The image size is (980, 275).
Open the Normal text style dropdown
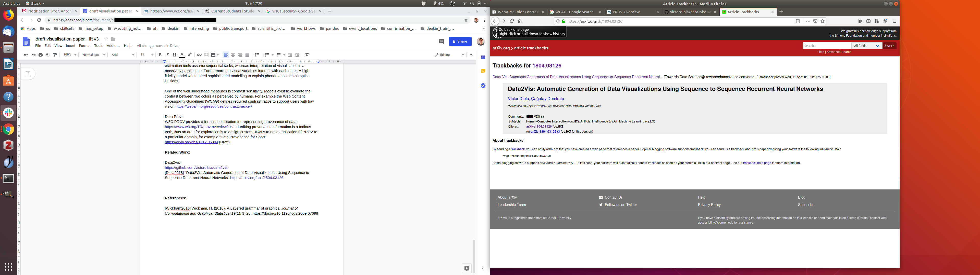point(94,55)
